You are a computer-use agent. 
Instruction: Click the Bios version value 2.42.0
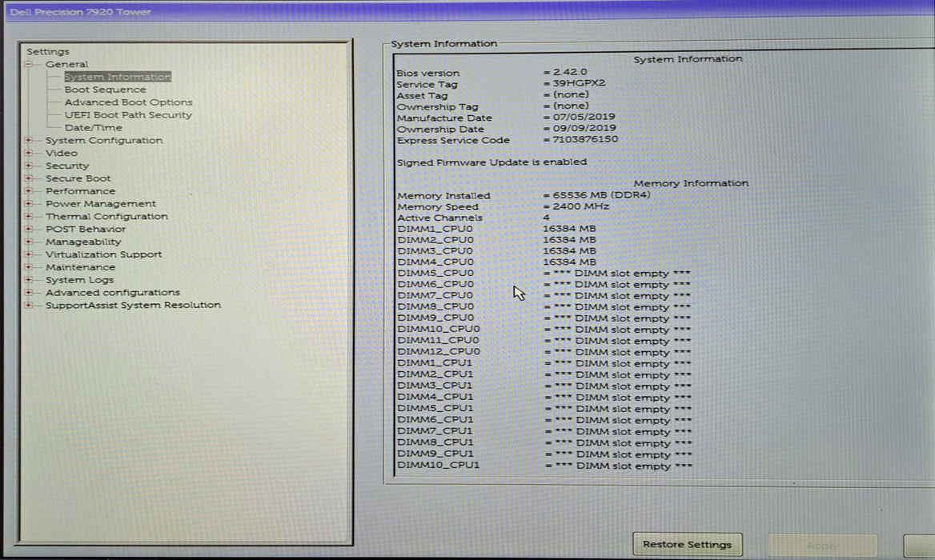point(569,71)
